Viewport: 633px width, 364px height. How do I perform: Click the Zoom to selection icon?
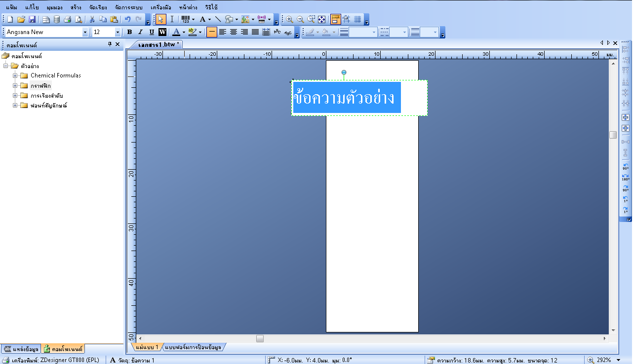click(311, 19)
